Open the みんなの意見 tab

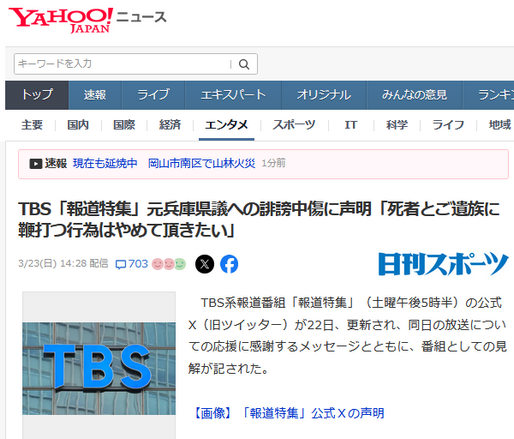point(414,95)
